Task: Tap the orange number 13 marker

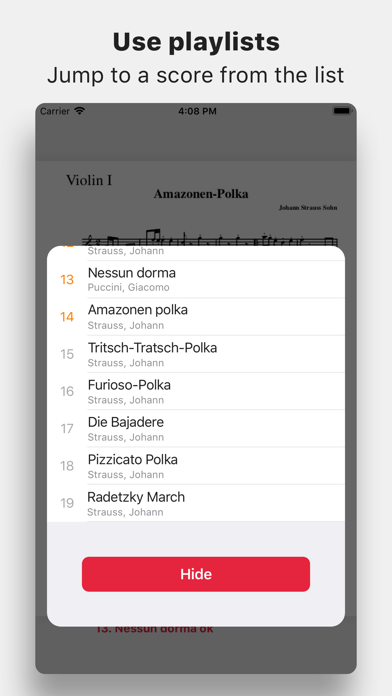Action: click(67, 280)
